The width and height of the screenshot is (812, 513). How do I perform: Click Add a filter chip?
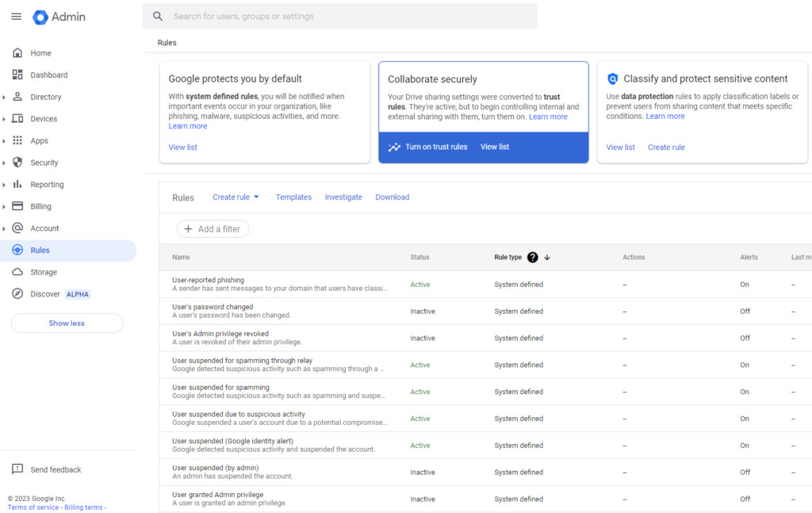(x=213, y=229)
